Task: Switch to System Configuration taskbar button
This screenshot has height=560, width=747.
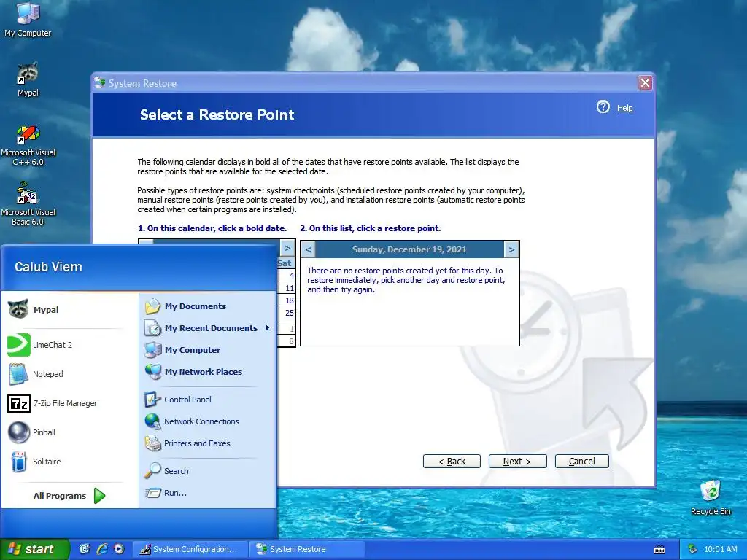Action: (190, 549)
